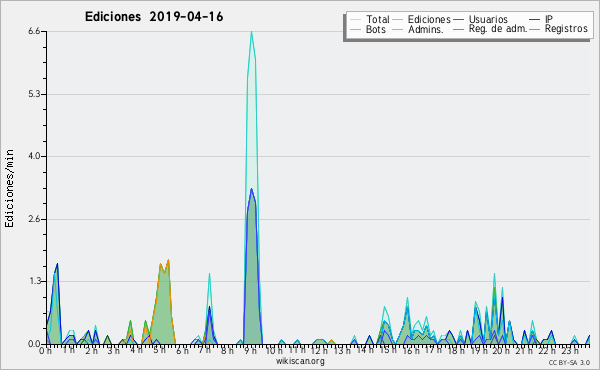
Task: Click the y-axis value 1.3
Action: pos(34,281)
